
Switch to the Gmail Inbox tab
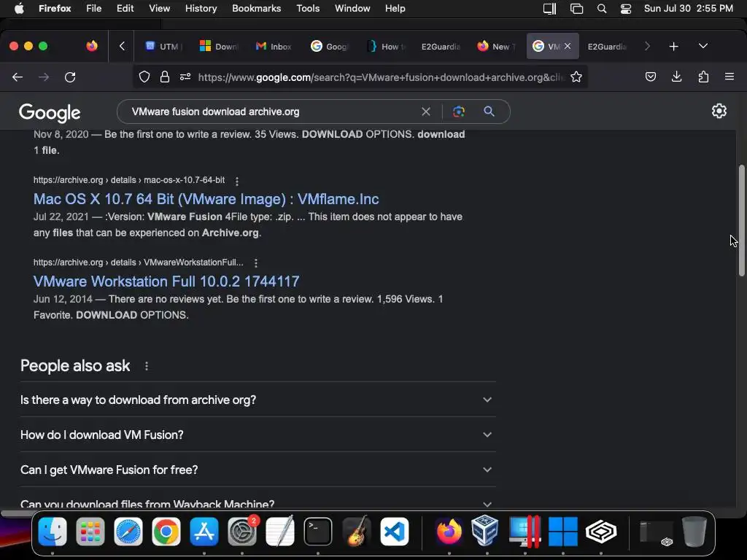[274, 46]
